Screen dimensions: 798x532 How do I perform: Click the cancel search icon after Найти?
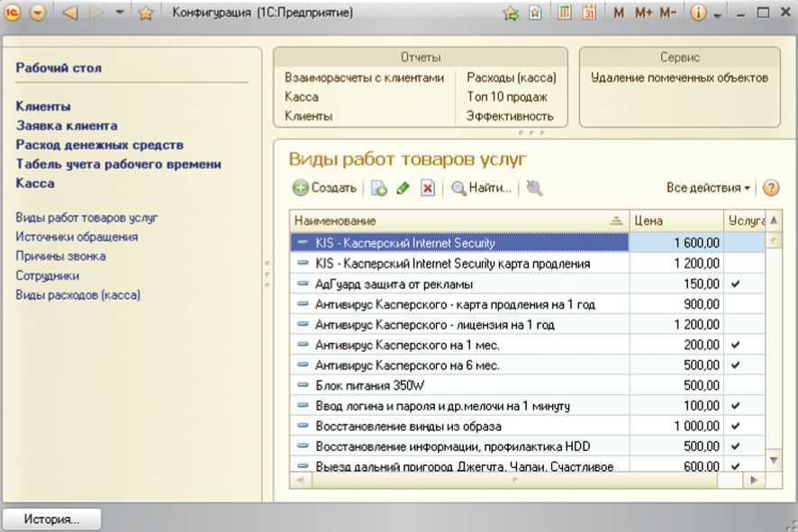click(534, 188)
